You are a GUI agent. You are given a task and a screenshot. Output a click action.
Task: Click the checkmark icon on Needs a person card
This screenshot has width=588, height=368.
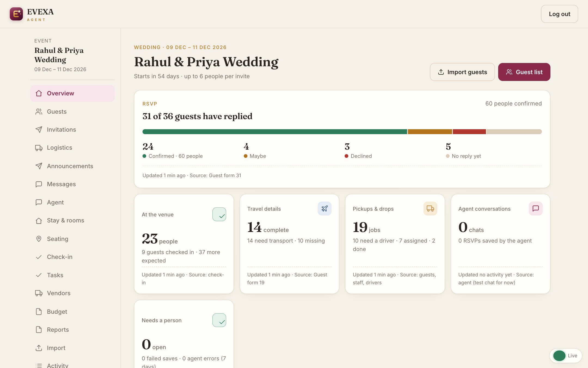pos(219,320)
